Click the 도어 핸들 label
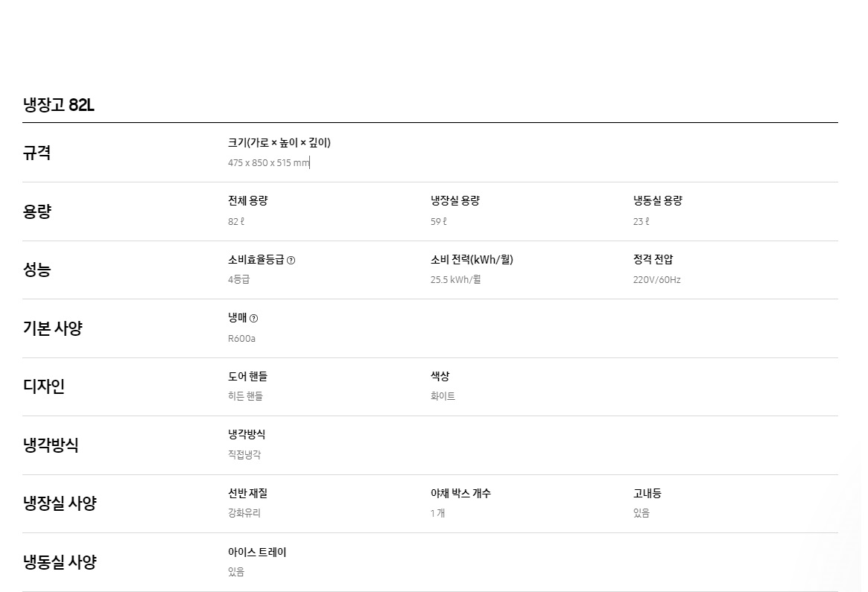868x592 pixels. pyautogui.click(x=247, y=377)
